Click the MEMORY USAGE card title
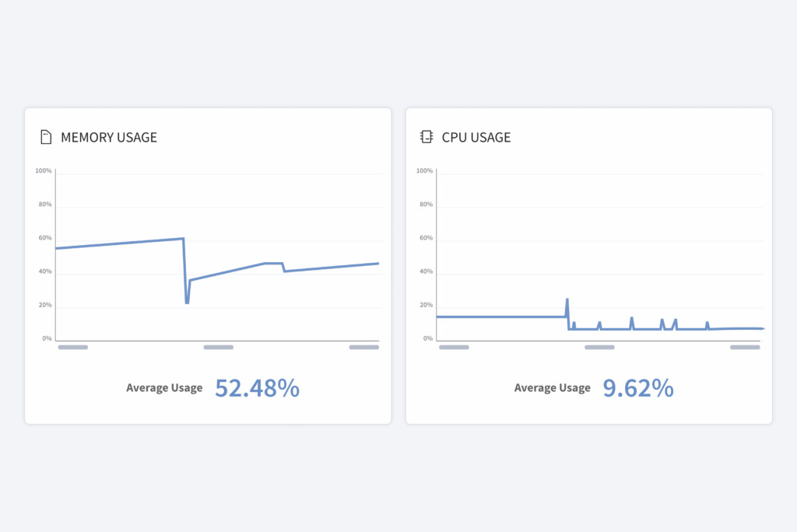Viewport: 797px width, 532px height. click(x=109, y=137)
